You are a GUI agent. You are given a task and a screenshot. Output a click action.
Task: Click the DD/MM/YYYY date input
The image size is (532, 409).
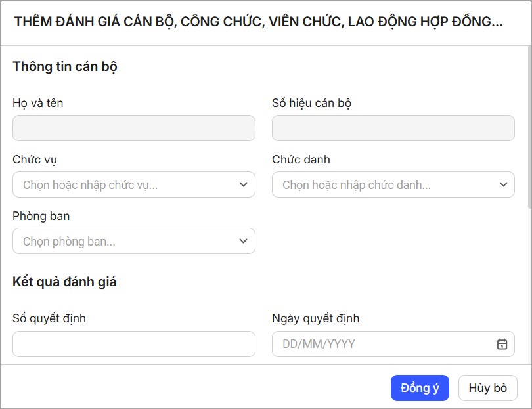point(384,344)
